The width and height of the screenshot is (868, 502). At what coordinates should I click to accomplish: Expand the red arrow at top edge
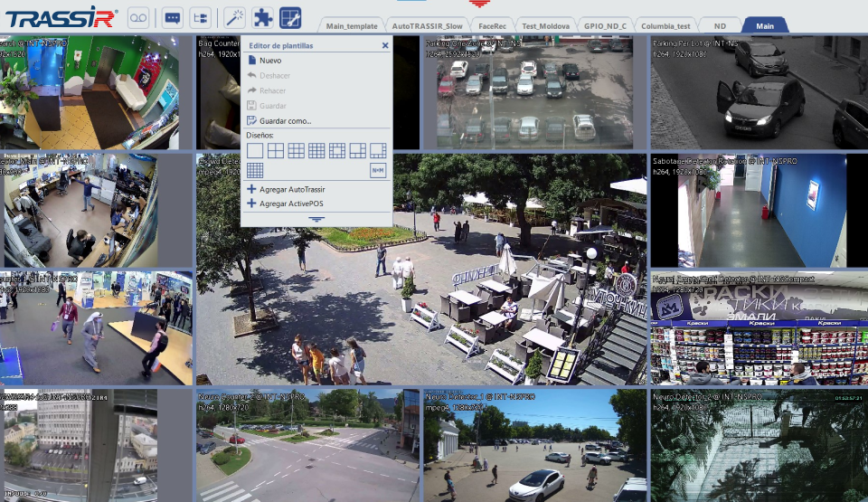pyautogui.click(x=478, y=4)
